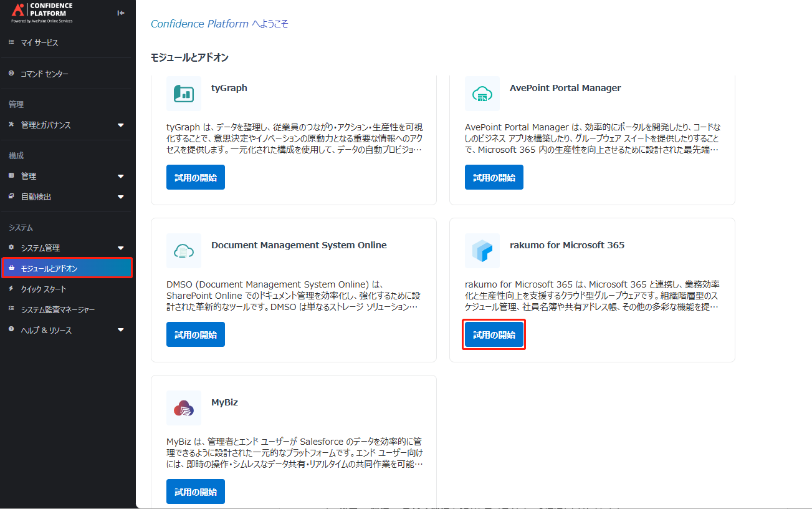This screenshot has width=812, height=509.
Task: Open 管理とガバナンス menu item
Action: click(x=68, y=125)
